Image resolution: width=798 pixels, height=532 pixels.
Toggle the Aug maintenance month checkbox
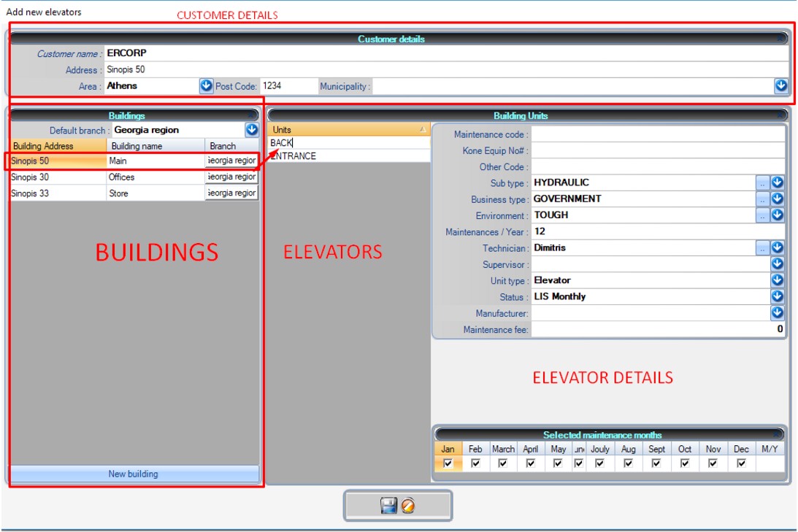tap(628, 463)
